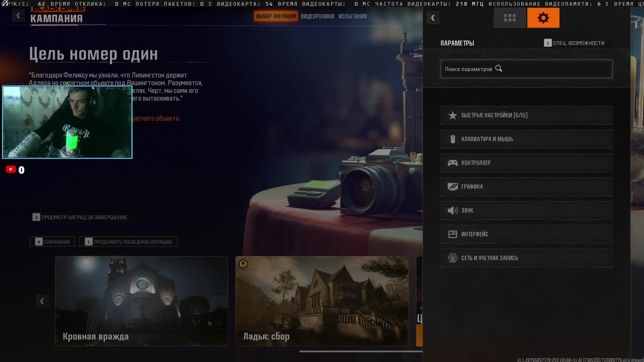The height and width of the screenshot is (362, 644).
Task: Open Быстрые настройки via star icon
Action: click(x=453, y=115)
